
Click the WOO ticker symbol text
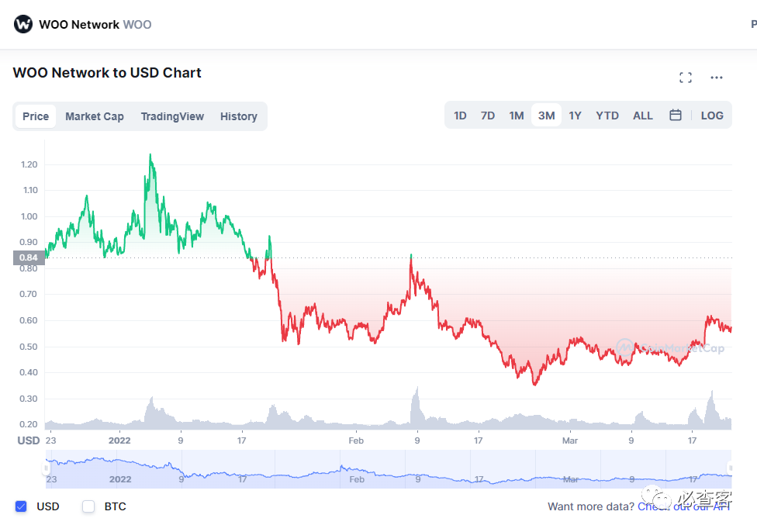tap(137, 25)
